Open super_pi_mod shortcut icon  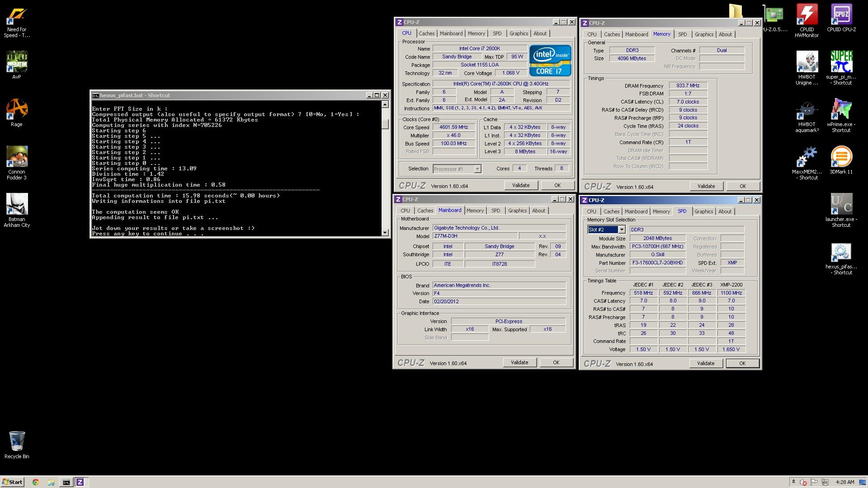tap(841, 68)
